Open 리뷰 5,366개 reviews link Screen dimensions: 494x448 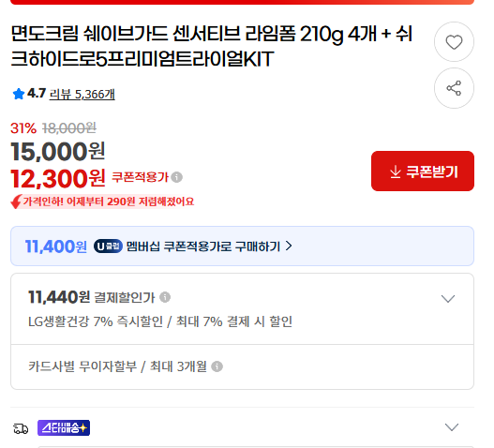[x=82, y=95]
